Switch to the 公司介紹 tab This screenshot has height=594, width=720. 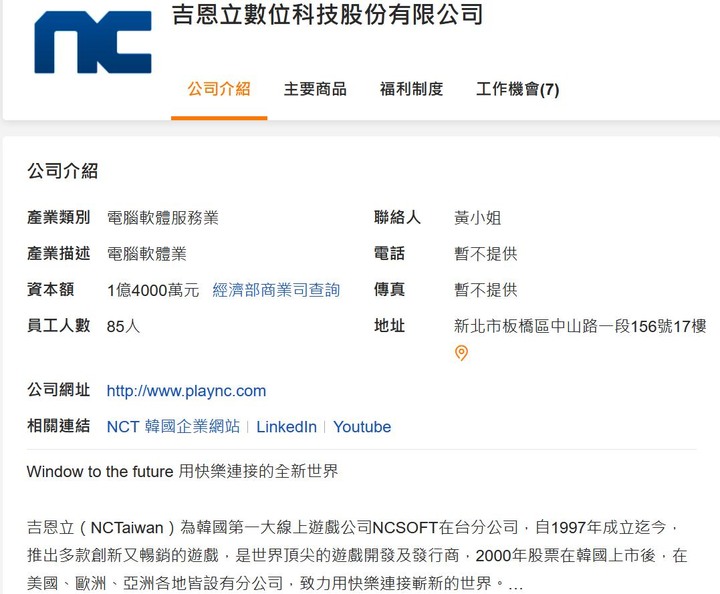click(x=219, y=89)
